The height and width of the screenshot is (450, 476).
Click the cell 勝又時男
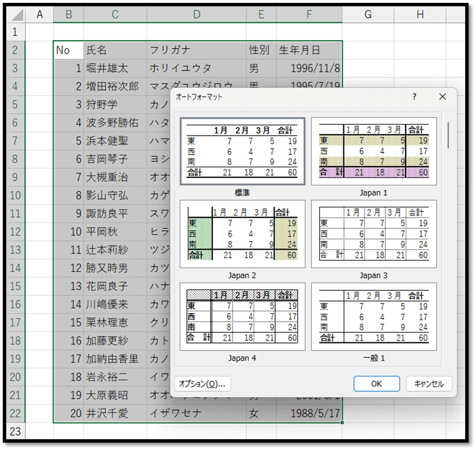pyautogui.click(x=115, y=268)
